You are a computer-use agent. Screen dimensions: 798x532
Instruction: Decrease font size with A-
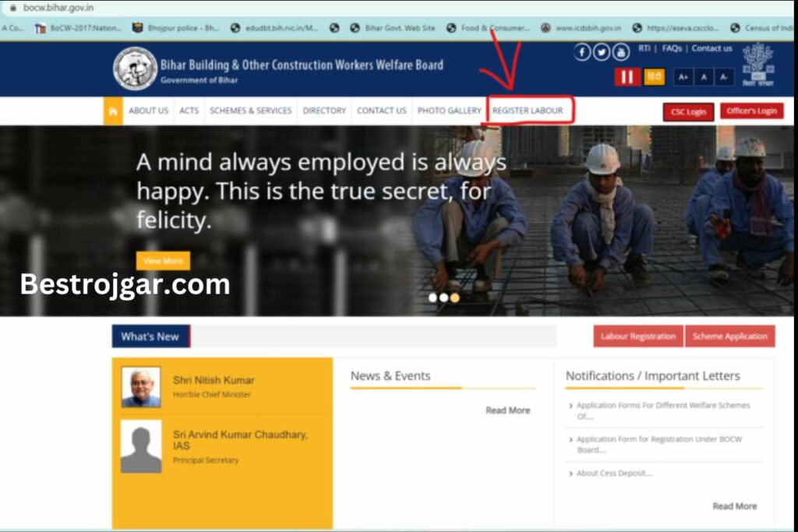pyautogui.click(x=724, y=77)
